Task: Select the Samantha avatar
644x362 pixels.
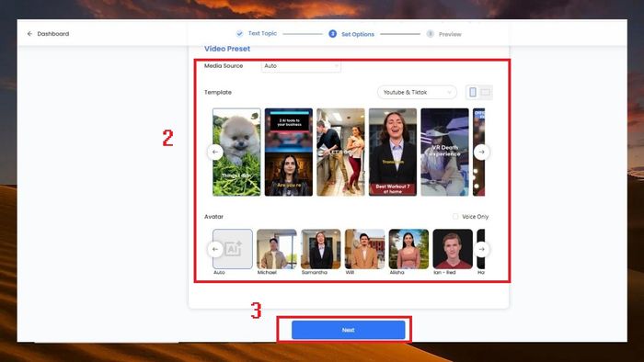Action: (321, 249)
